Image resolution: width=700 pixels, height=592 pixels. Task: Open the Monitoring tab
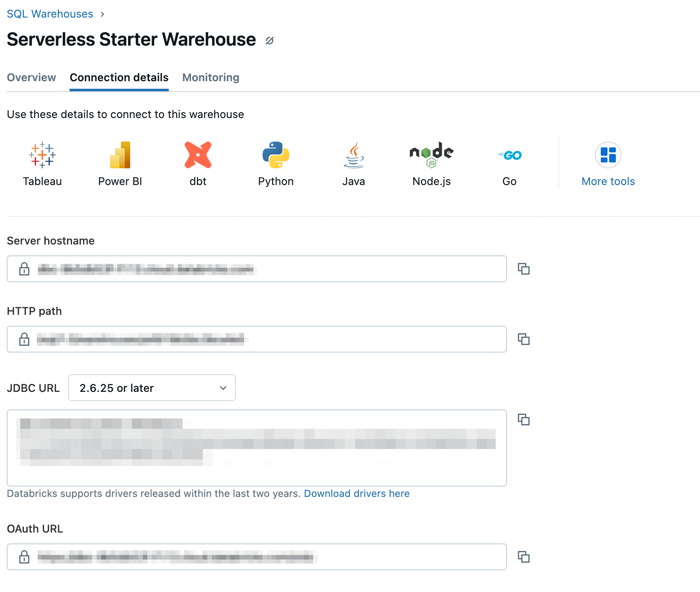click(x=211, y=77)
